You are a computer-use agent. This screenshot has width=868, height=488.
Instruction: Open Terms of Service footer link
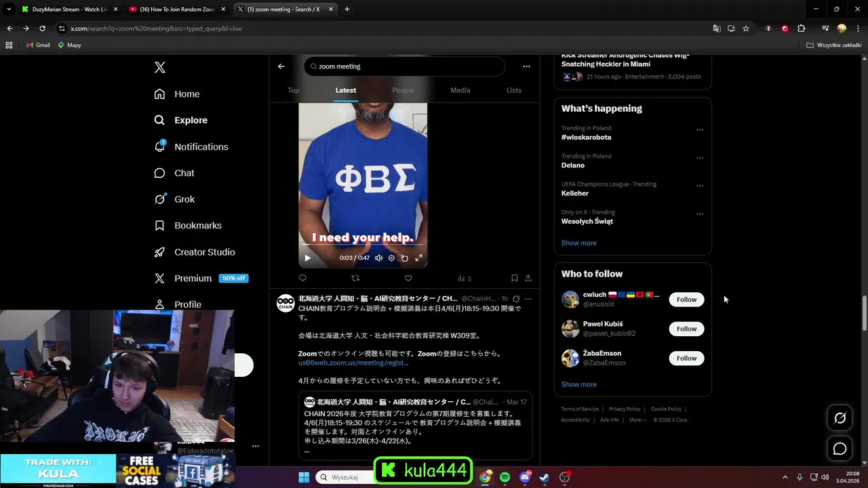580,409
